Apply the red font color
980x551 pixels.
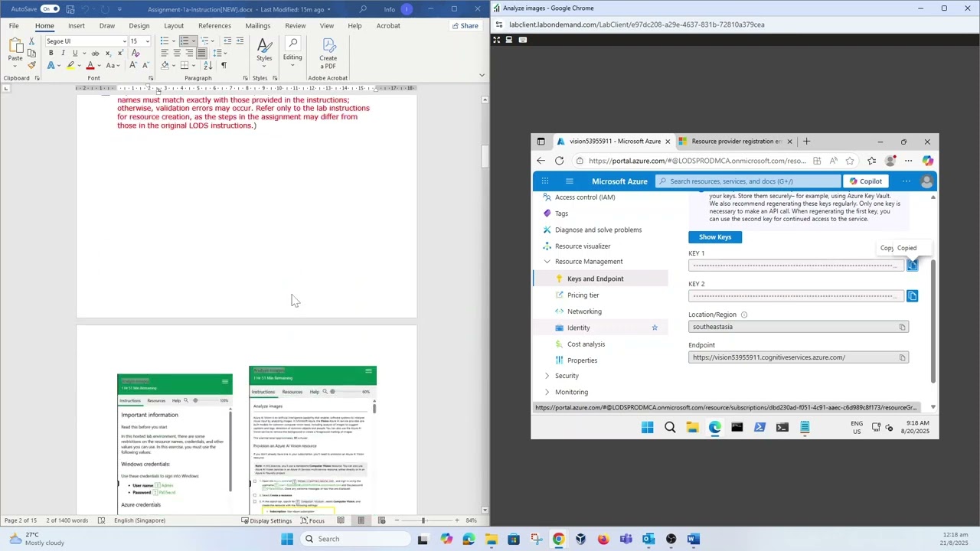tap(90, 65)
